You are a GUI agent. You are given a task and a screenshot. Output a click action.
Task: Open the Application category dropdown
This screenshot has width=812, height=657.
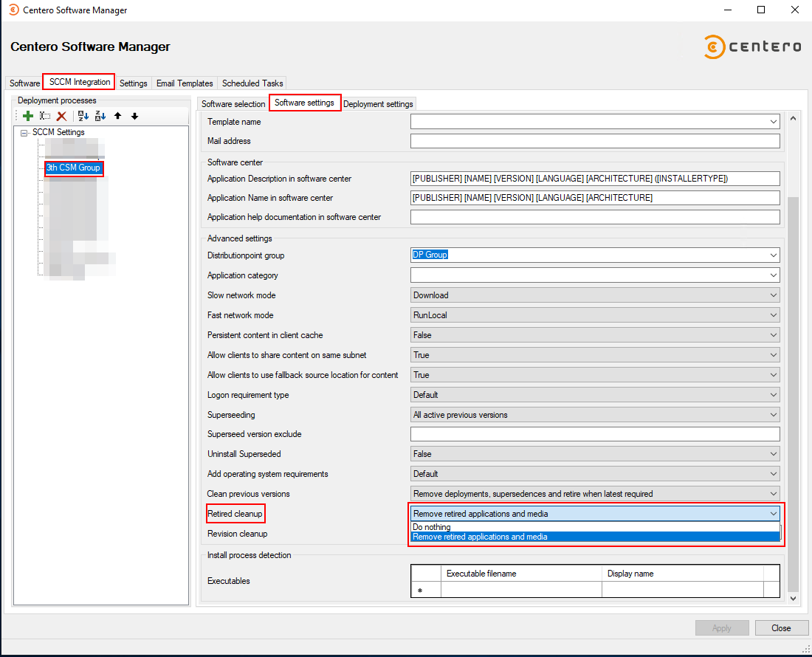click(x=773, y=275)
